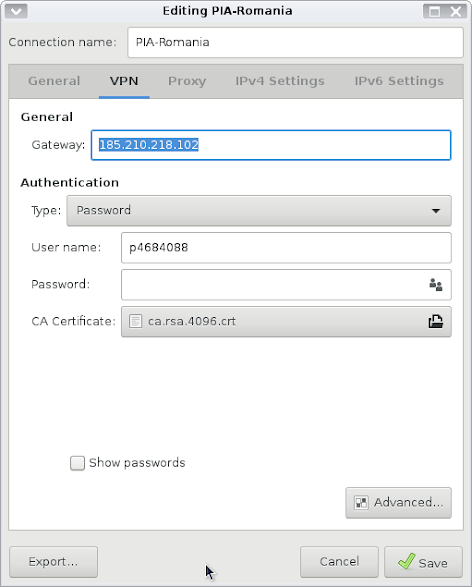Click the green checkmark Save icon
This screenshot has width=472, height=587.
pos(406,562)
